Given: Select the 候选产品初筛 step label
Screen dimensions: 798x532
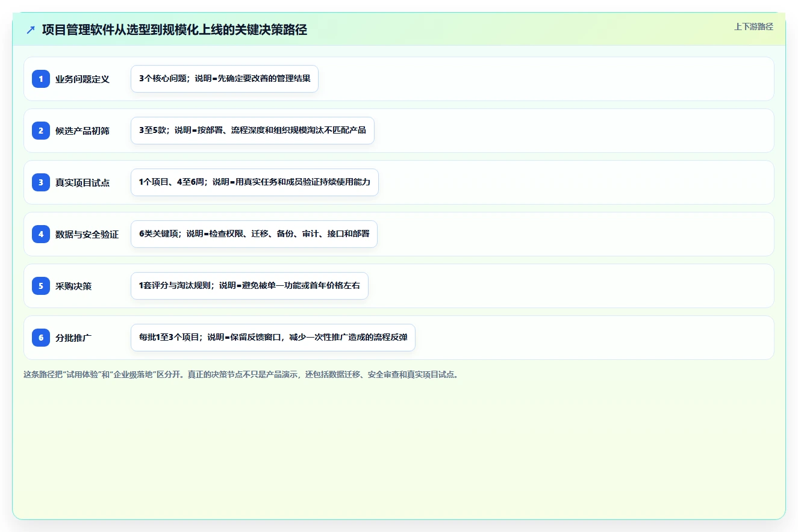Looking at the screenshot, I should click(x=83, y=131).
